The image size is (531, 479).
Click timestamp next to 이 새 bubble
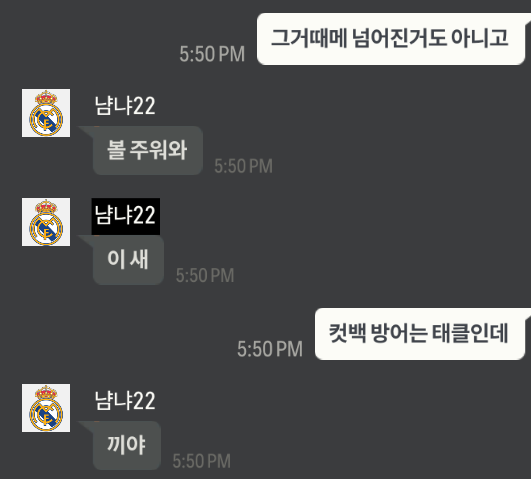205,275
